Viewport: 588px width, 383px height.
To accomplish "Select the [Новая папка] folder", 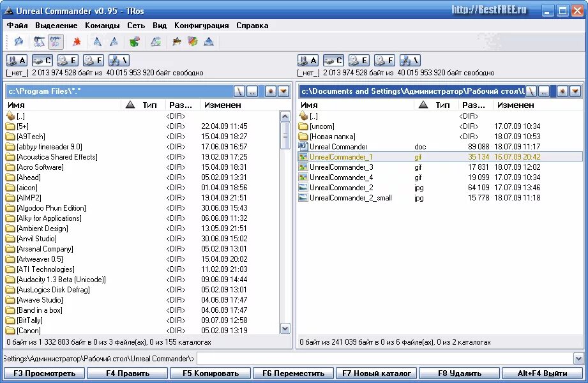I will (441, 137).
